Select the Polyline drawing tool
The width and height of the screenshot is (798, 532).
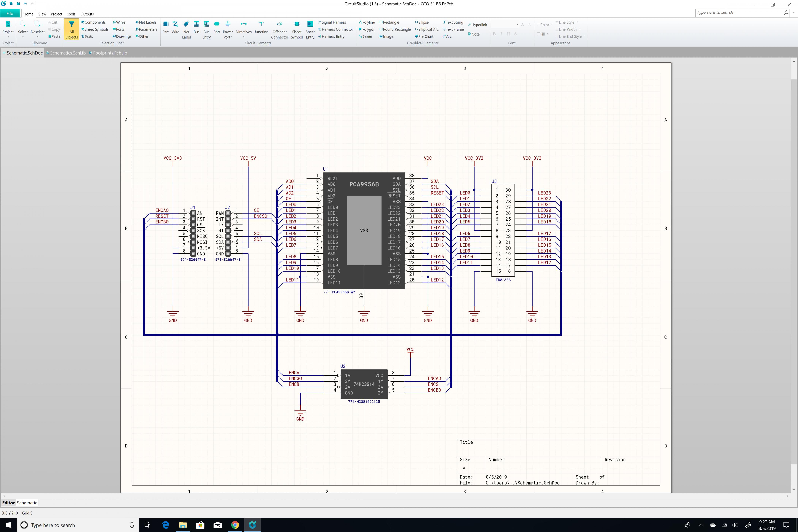click(x=367, y=22)
